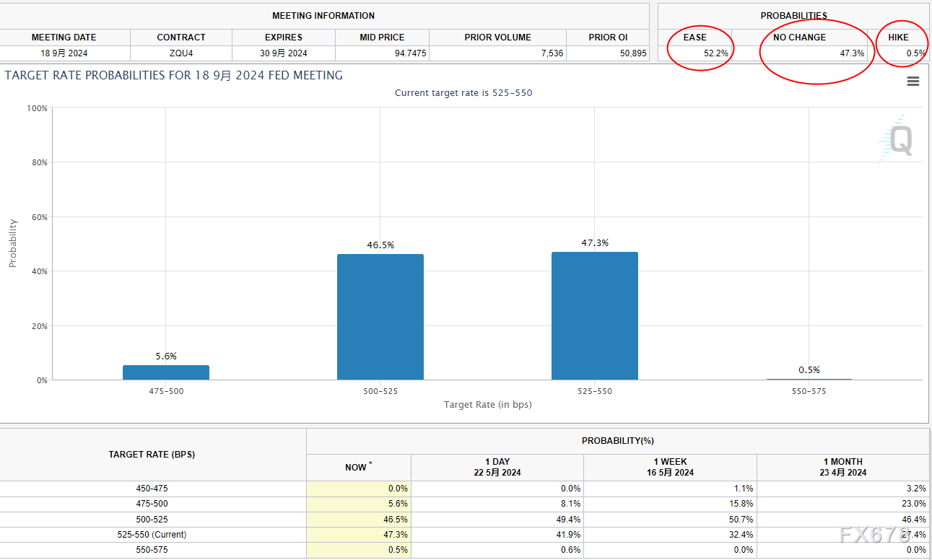
Task: Click the 1 WEEK 16 5月 2024 header
Action: click(670, 467)
